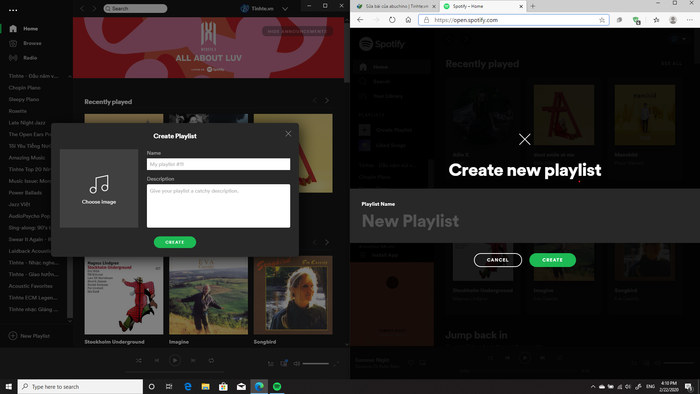Click the New Playlist plus icon
The height and width of the screenshot is (394, 700).
[x=13, y=336]
